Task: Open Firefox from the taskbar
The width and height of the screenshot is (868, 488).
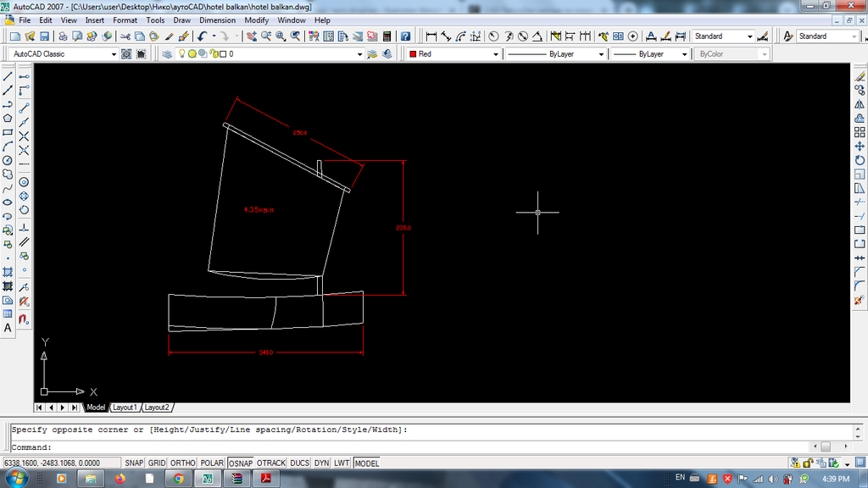Action: (120, 479)
